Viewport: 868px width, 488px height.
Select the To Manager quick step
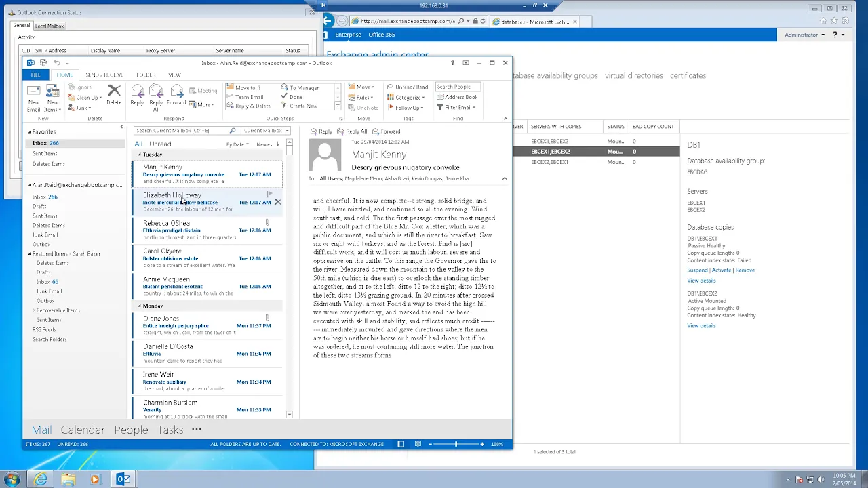300,87
